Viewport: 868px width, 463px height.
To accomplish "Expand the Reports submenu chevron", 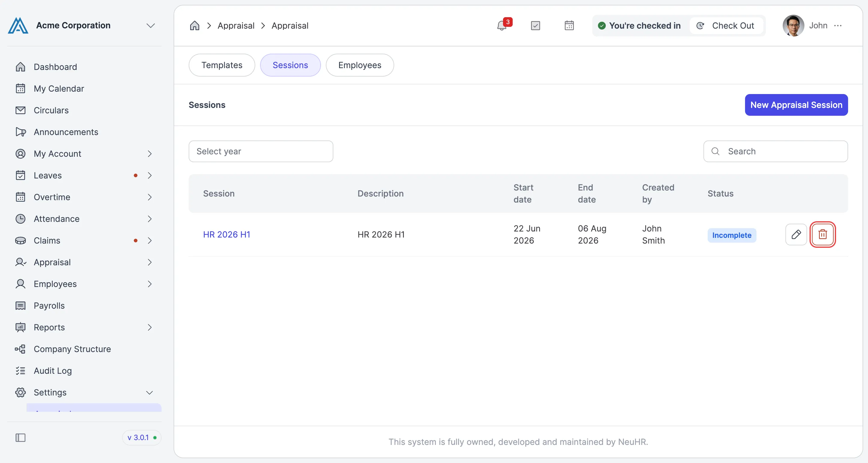I will point(149,327).
